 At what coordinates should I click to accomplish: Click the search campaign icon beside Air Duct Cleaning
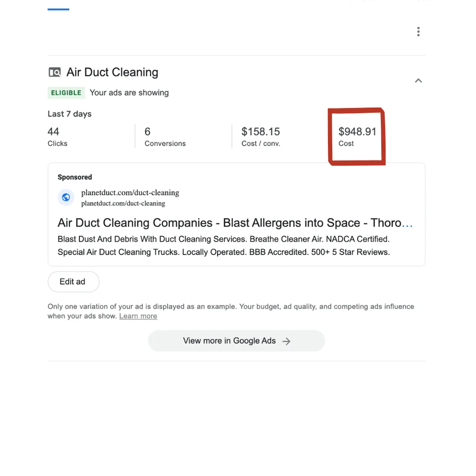pyautogui.click(x=55, y=72)
